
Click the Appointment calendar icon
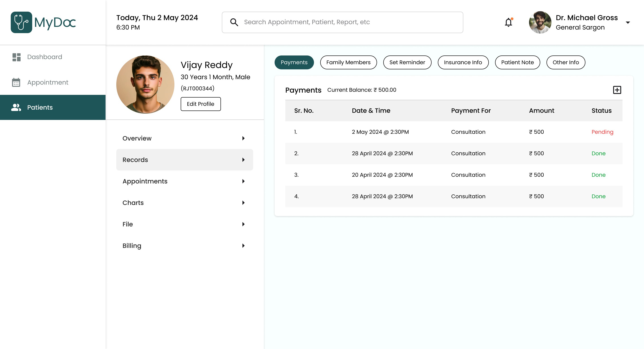[16, 82]
